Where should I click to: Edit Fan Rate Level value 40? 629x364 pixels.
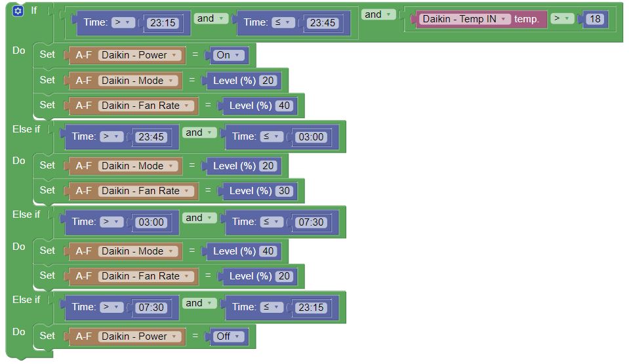(284, 106)
